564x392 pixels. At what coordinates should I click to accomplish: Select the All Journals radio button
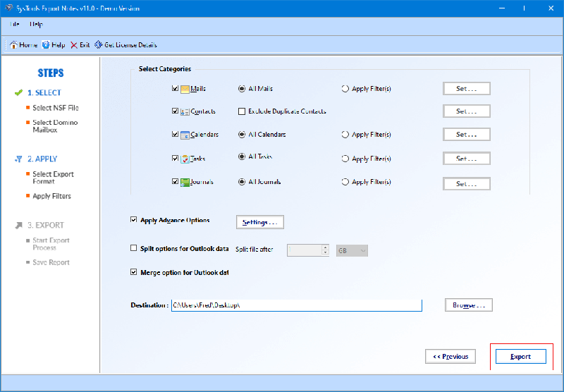(242, 182)
